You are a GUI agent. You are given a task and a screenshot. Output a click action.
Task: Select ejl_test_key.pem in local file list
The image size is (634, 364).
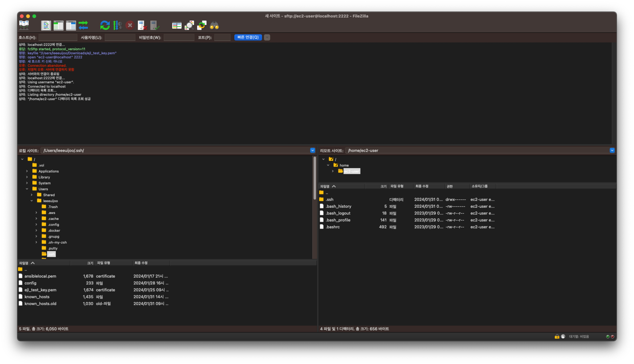point(41,290)
